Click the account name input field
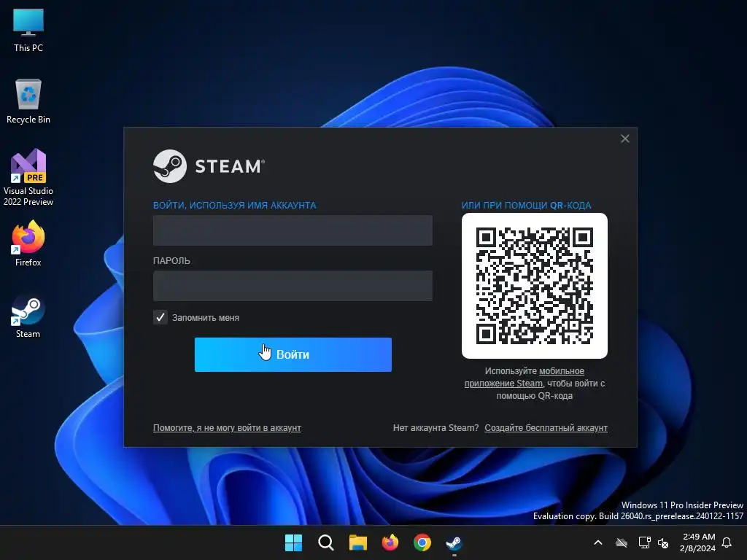Viewport: 747px width, 560px height. pyautogui.click(x=293, y=230)
